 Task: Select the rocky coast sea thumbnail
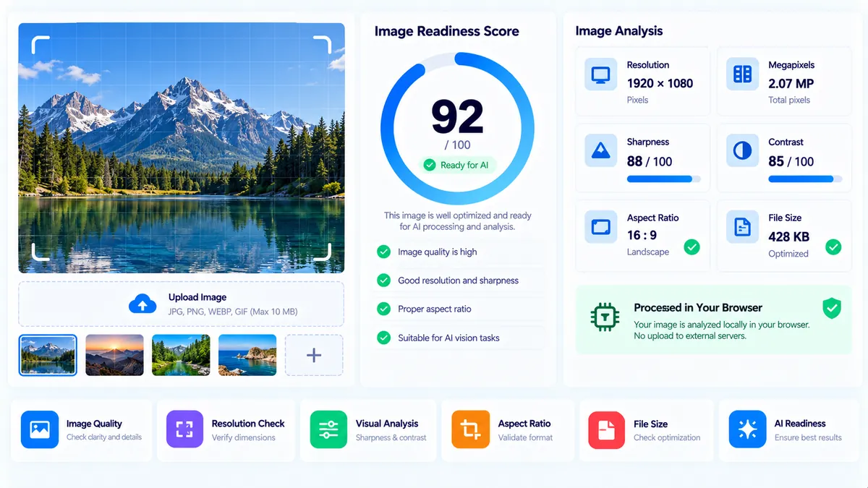pyautogui.click(x=247, y=355)
